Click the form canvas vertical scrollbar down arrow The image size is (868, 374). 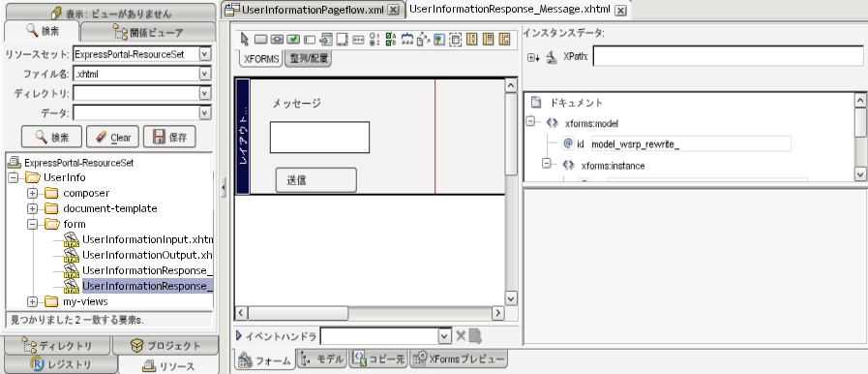pyautogui.click(x=512, y=297)
